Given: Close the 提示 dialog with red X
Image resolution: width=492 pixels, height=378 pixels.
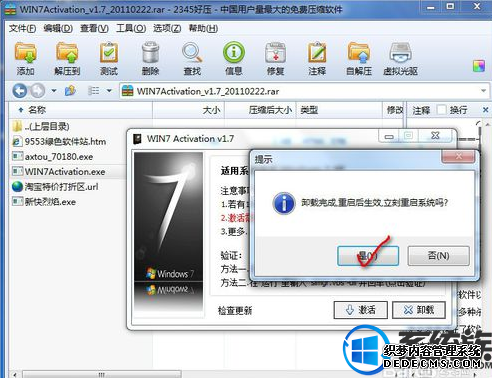Looking at the screenshot, I should [x=458, y=156].
